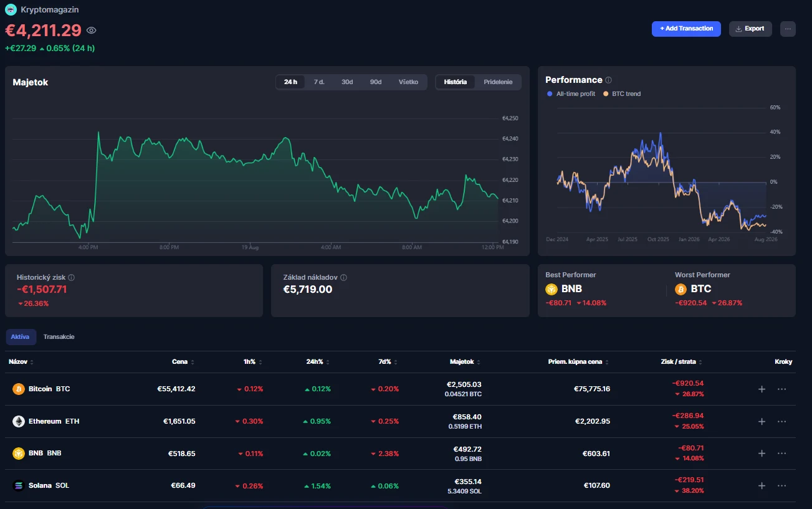The width and height of the screenshot is (812, 509).
Task: Toggle the portfolio balance visibility eye icon
Action: pos(92,30)
